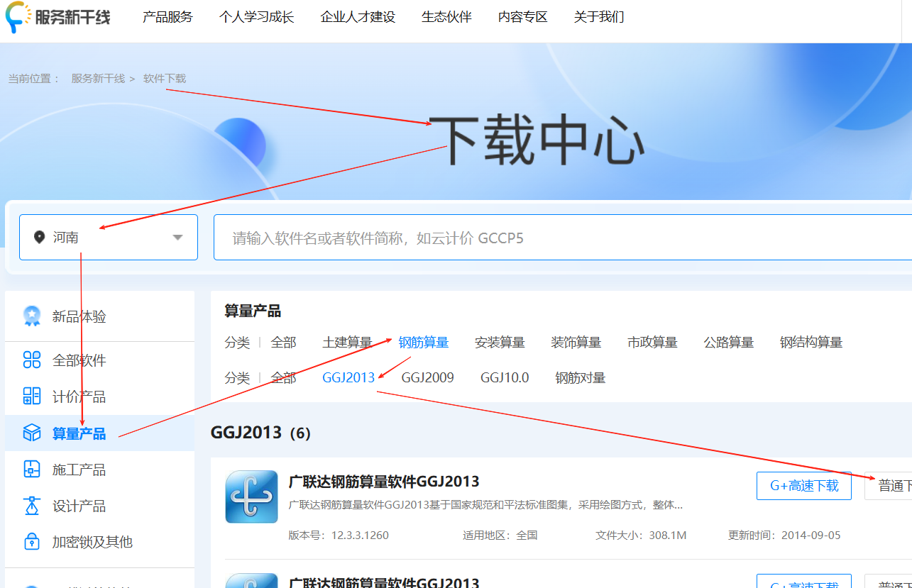Click the 适用地区: 全国 text
Image resolution: width=912 pixels, height=588 pixels.
(500, 535)
